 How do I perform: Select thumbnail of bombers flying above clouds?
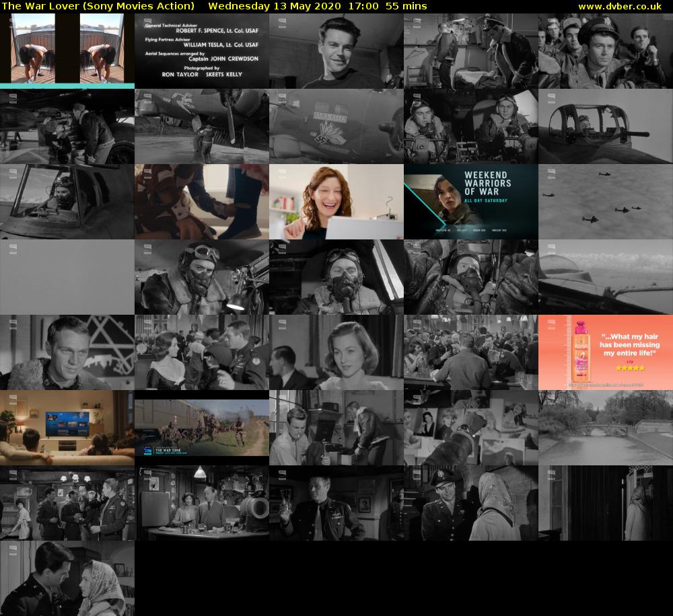click(606, 202)
